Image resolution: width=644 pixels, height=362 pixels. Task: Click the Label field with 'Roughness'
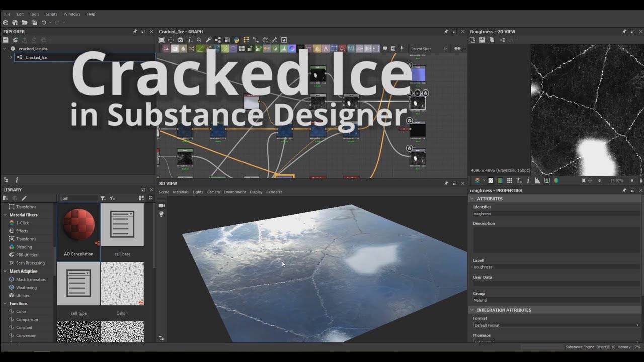tap(556, 267)
